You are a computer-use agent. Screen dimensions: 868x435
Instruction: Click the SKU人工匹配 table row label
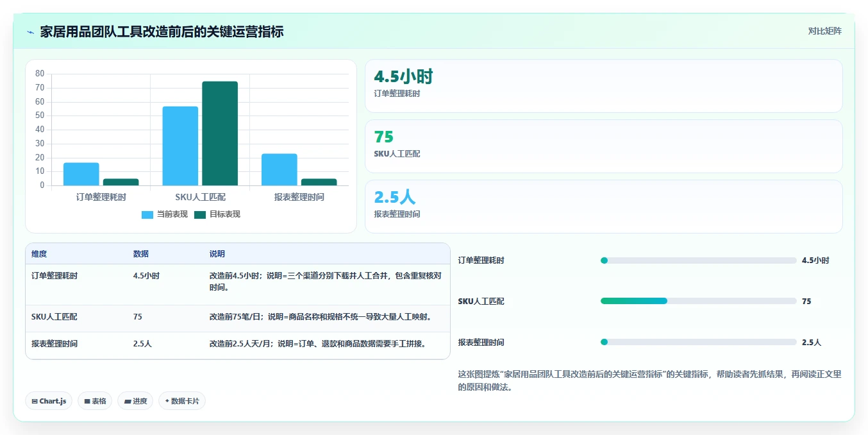click(54, 317)
